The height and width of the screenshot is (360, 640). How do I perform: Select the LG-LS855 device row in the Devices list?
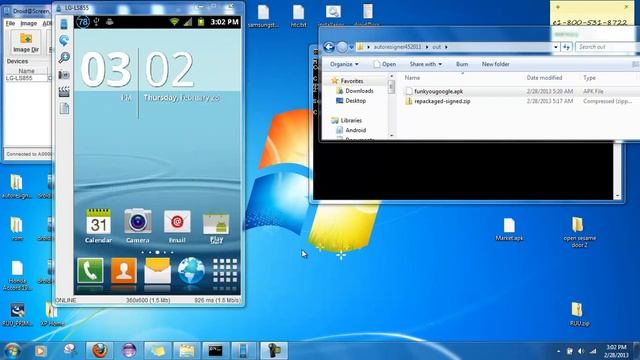27,78
